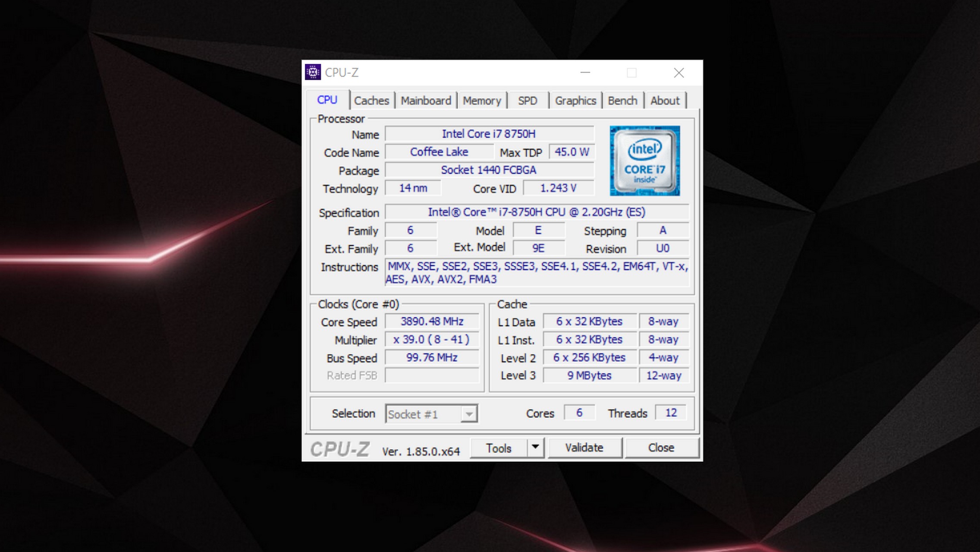Click the Level 2 associativity '4-way'

click(x=663, y=358)
